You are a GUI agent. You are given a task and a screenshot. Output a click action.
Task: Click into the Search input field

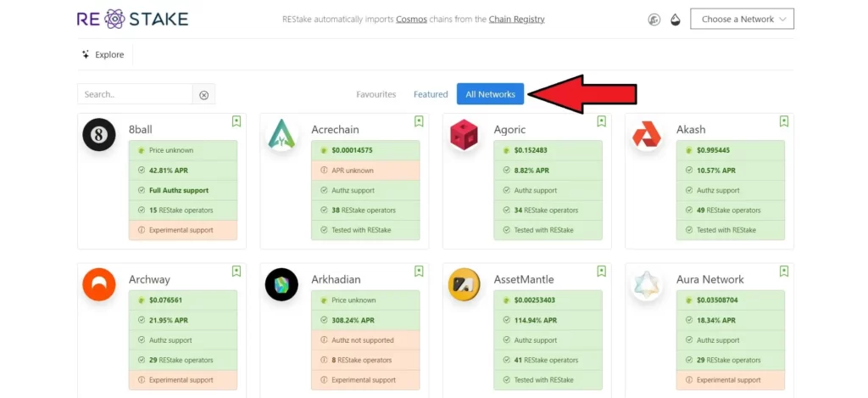pyautogui.click(x=136, y=94)
